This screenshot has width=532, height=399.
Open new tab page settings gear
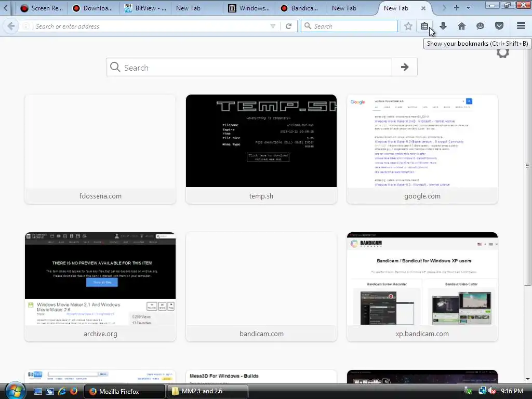point(503,54)
